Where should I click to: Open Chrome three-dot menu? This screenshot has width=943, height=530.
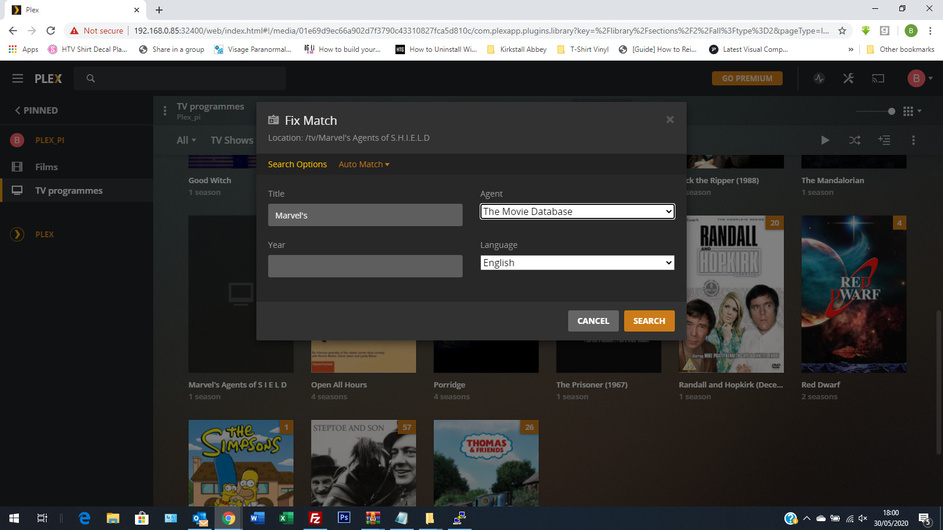point(930,31)
